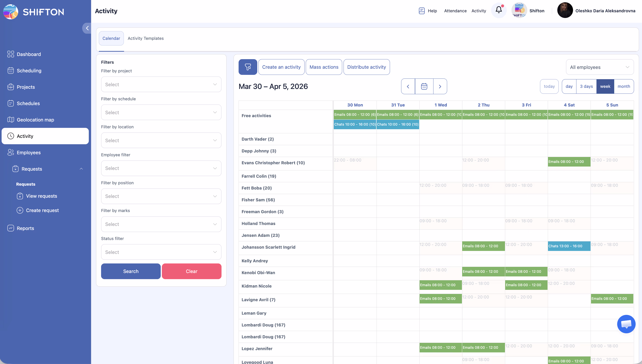
Task: Open the live chat bubble
Action: pyautogui.click(x=626, y=324)
